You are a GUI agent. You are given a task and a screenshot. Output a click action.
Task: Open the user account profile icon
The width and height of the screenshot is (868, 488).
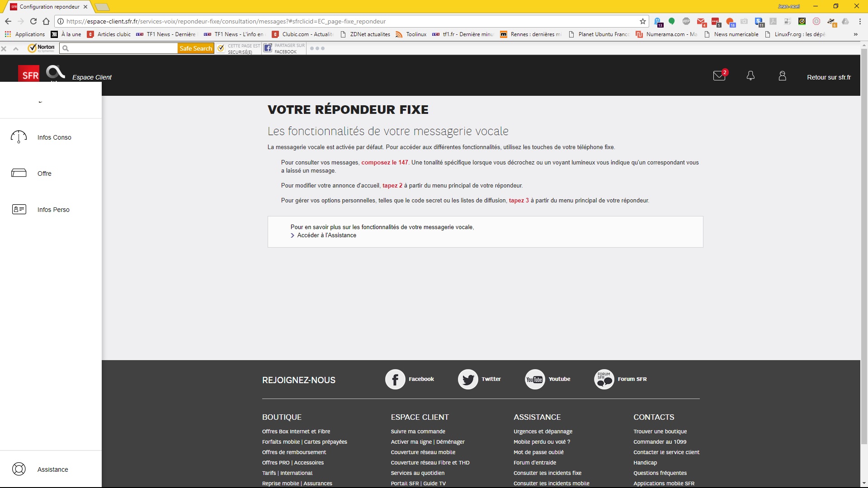[x=782, y=76]
